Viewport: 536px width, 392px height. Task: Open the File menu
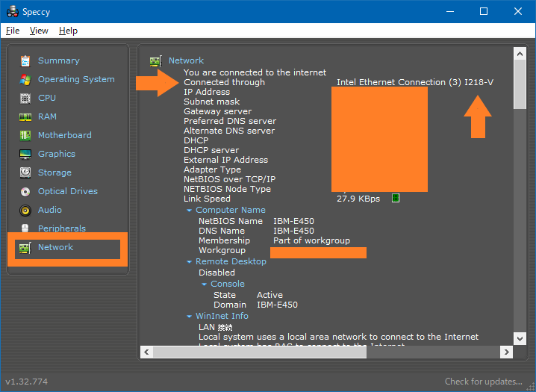pyautogui.click(x=13, y=31)
